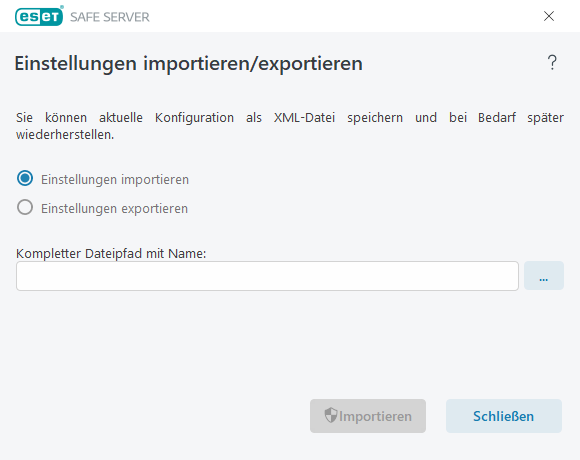Select the Einstellungen exportieren radio button
The height and width of the screenshot is (460, 580).
tap(25, 207)
